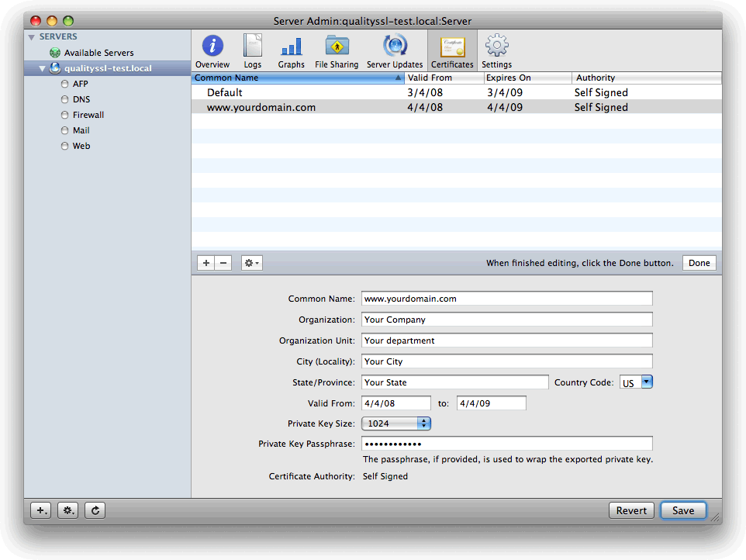Open the Logs toolbar icon
Screen dimensions: 746x560
253,45
